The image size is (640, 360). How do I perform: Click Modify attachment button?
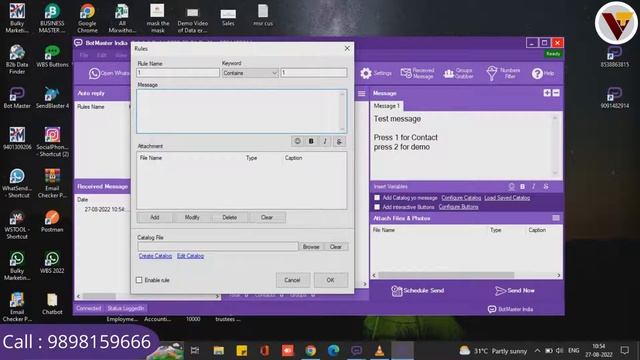[x=192, y=218]
